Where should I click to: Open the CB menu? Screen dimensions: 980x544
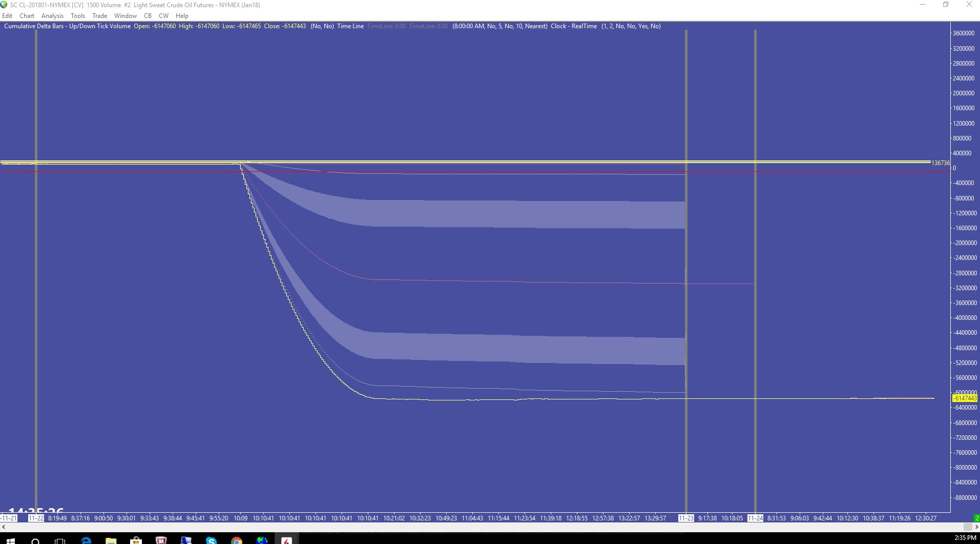[x=148, y=16]
